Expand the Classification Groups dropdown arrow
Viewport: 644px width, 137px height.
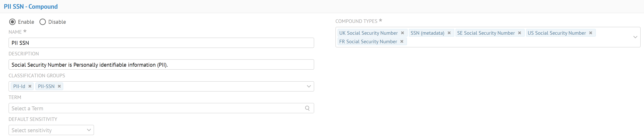click(x=309, y=86)
